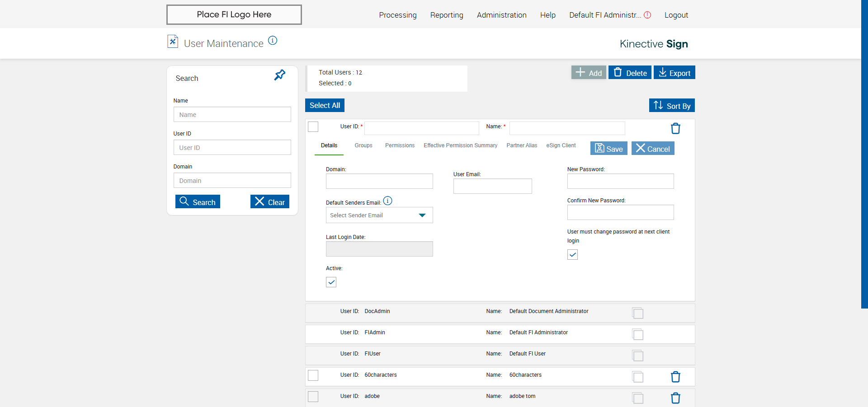Click the page vertical scrollbar
The height and width of the screenshot is (407, 868).
click(864, 154)
